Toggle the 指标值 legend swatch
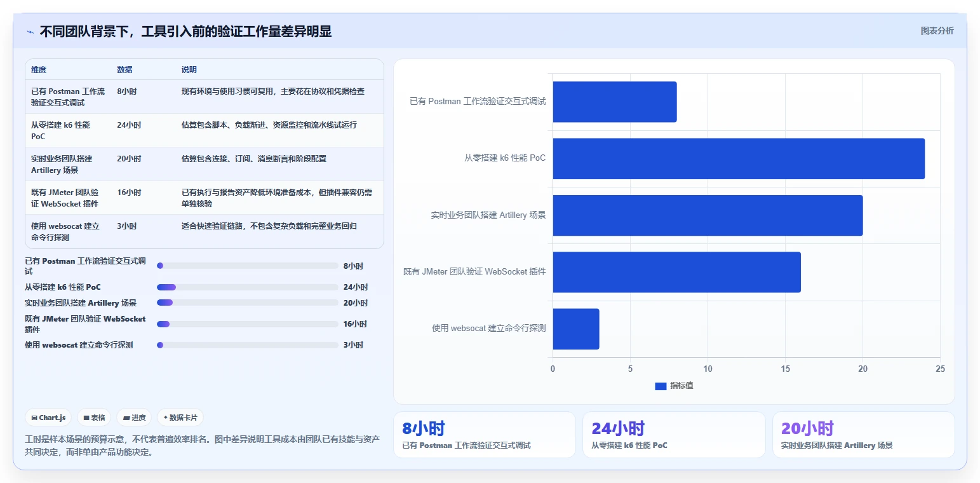980x483 pixels. [x=661, y=386]
